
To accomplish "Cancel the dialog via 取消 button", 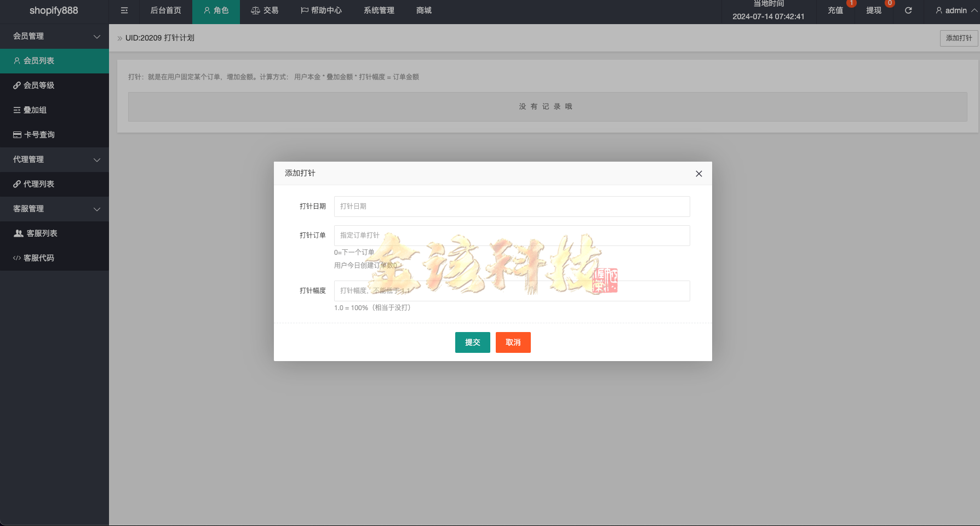I will 513,342.
